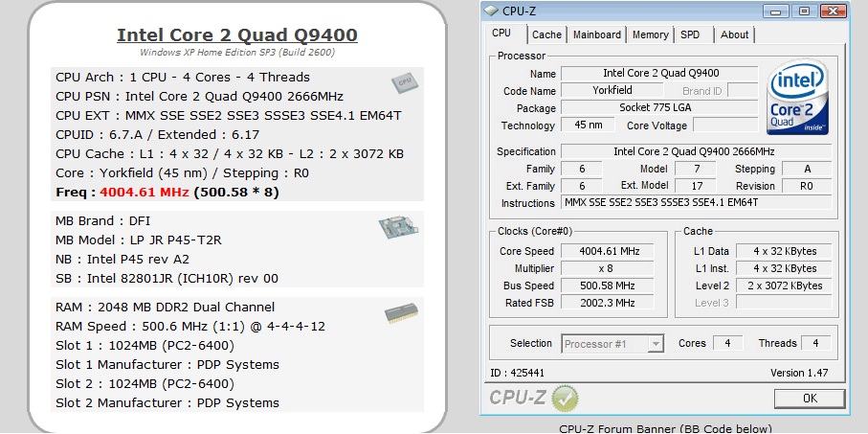The image size is (868, 434).
Task: Click the L1 Inst. cache value
Action: point(784,268)
